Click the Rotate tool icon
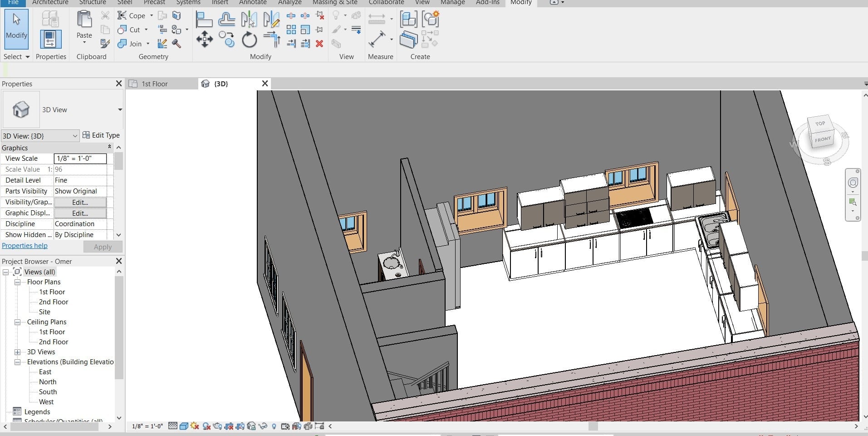Screen dimensions: 868x436 (x=249, y=40)
